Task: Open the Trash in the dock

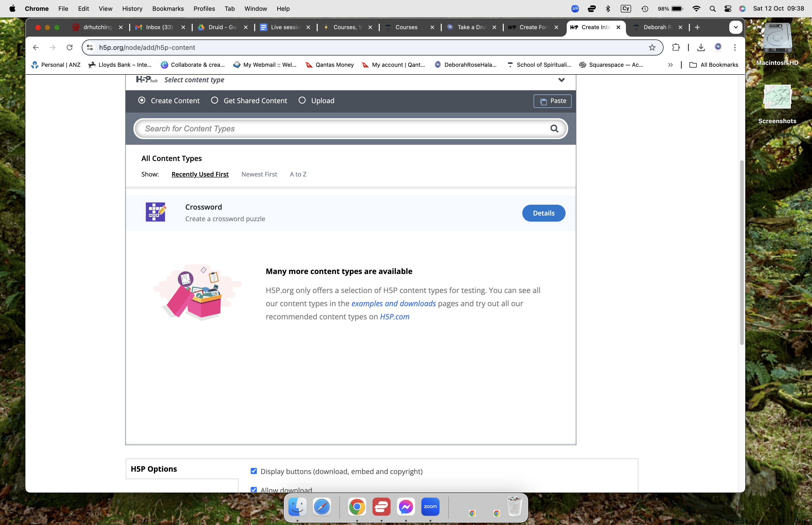Action: click(x=514, y=507)
